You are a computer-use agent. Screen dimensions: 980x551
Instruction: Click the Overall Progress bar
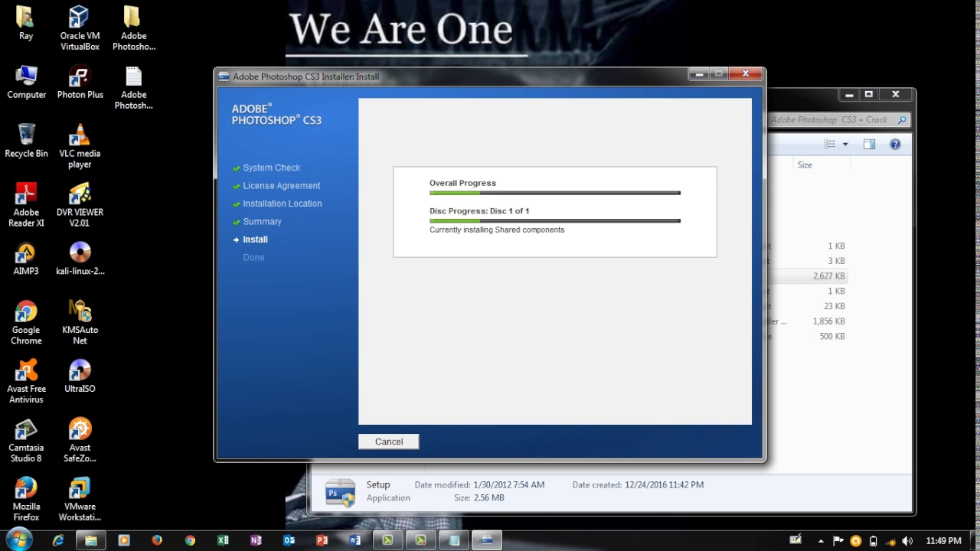tap(555, 193)
